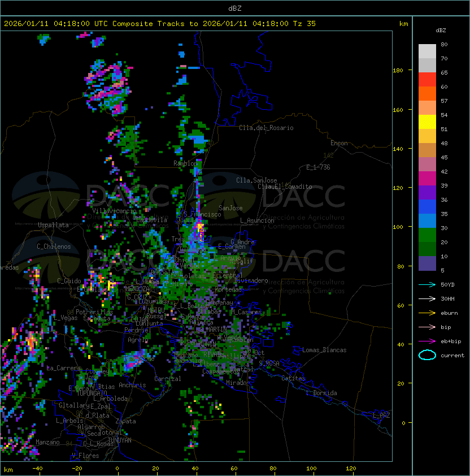
Task: Click the 'Tz 35' text in header
Action: pyautogui.click(x=304, y=23)
